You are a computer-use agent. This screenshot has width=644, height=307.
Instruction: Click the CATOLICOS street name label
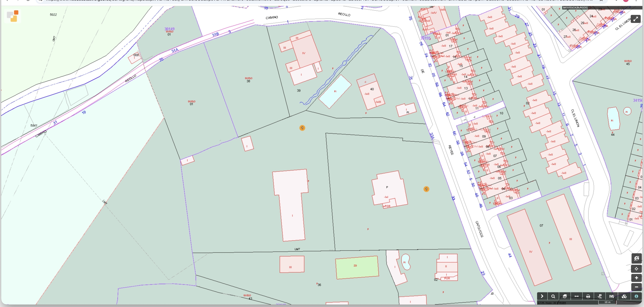[479, 229]
